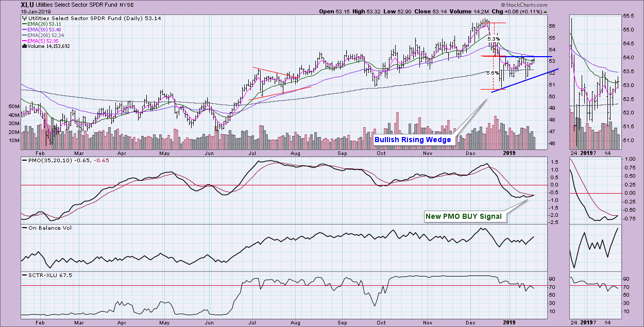Click the bold XLU ticker symbol in the header
The height and width of the screenshot is (327, 644).
(28, 4)
